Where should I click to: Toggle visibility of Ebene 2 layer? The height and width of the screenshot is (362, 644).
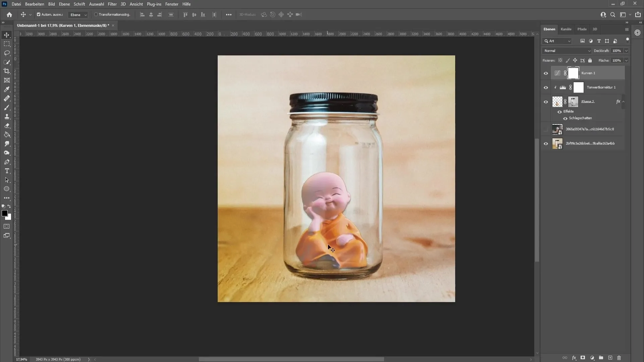click(546, 101)
